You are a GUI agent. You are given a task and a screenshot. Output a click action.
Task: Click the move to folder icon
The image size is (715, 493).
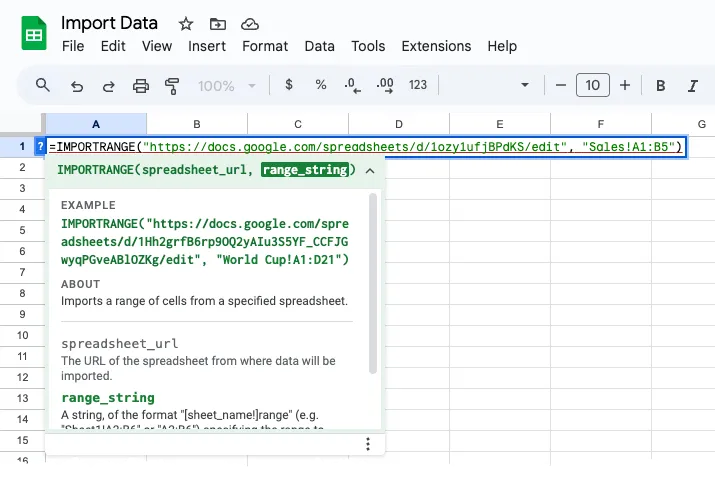coord(218,24)
